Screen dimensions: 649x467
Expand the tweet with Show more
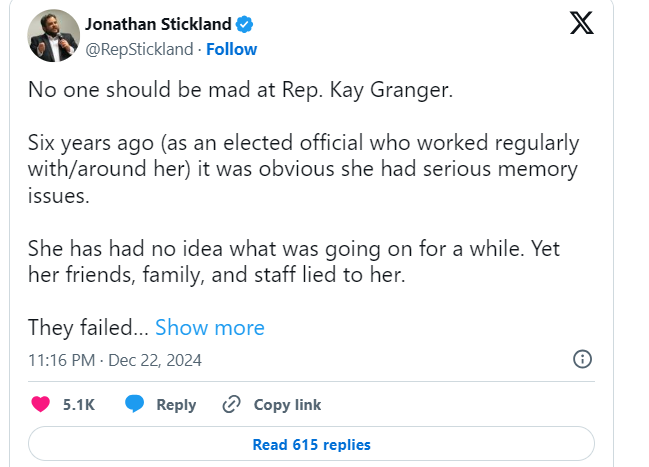[x=210, y=328]
